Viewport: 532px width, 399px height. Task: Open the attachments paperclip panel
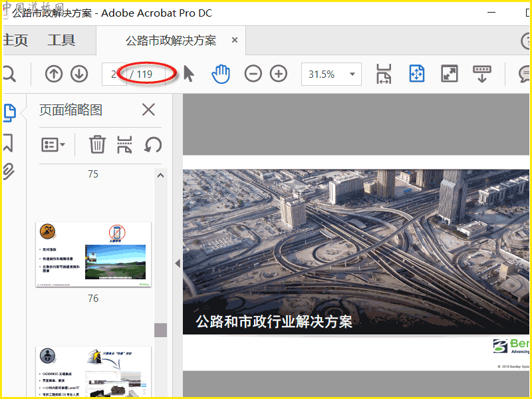pos(9,171)
